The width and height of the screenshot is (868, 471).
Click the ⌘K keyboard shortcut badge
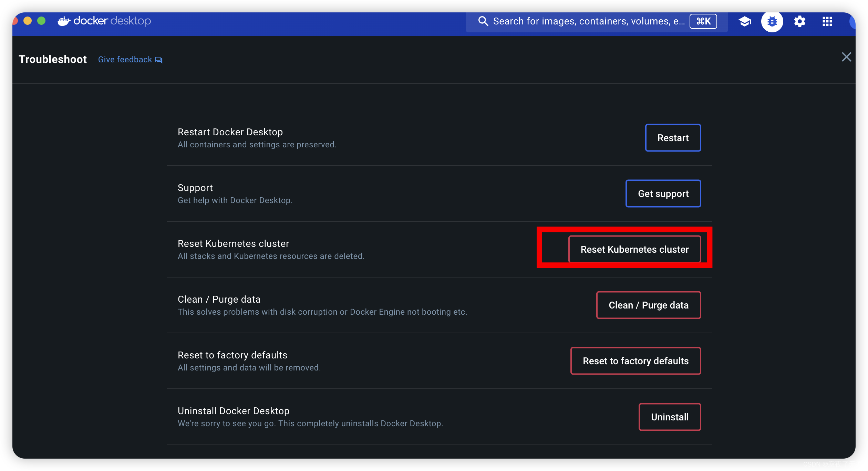[703, 21]
